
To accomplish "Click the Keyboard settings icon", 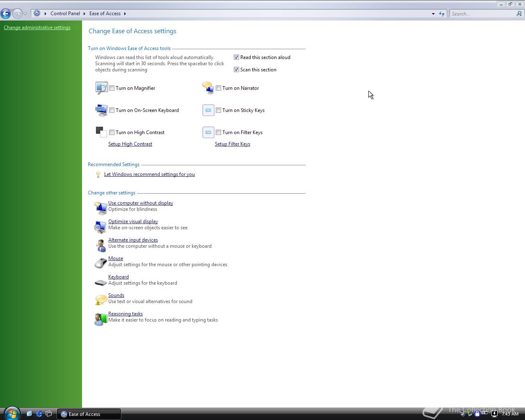I will (101, 283).
